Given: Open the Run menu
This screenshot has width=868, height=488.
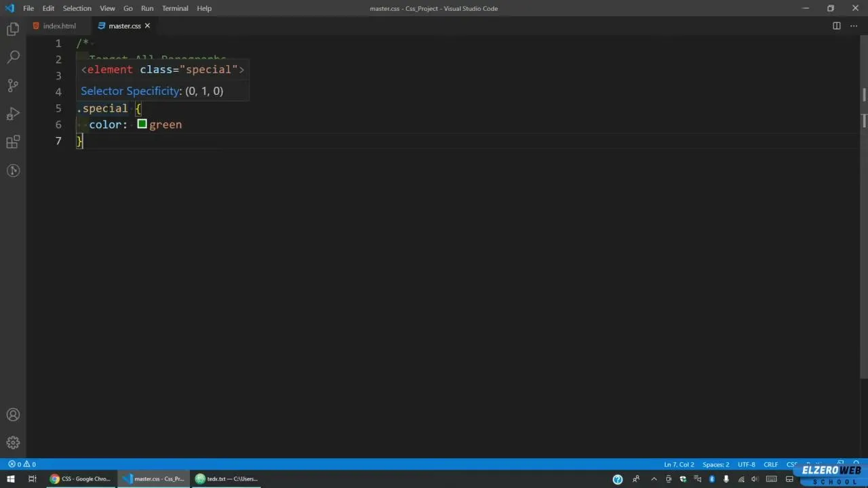Looking at the screenshot, I should click(x=147, y=8).
